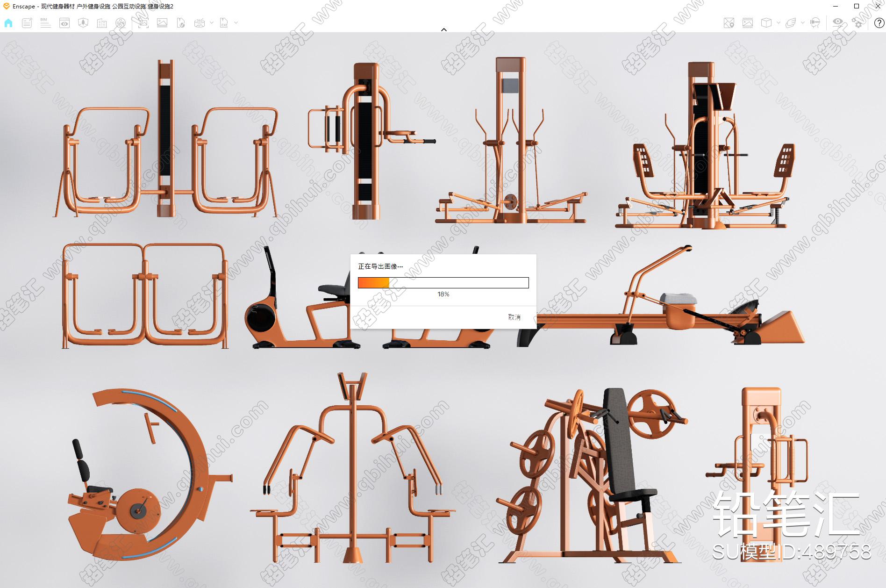Toggle BIM information mode
Image resolution: width=886 pixels, height=588 pixels.
click(45, 23)
